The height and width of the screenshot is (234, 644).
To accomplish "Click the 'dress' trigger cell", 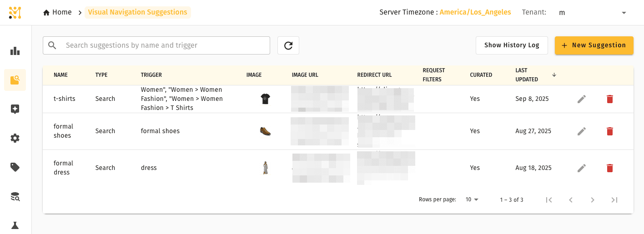I will pyautogui.click(x=149, y=168).
